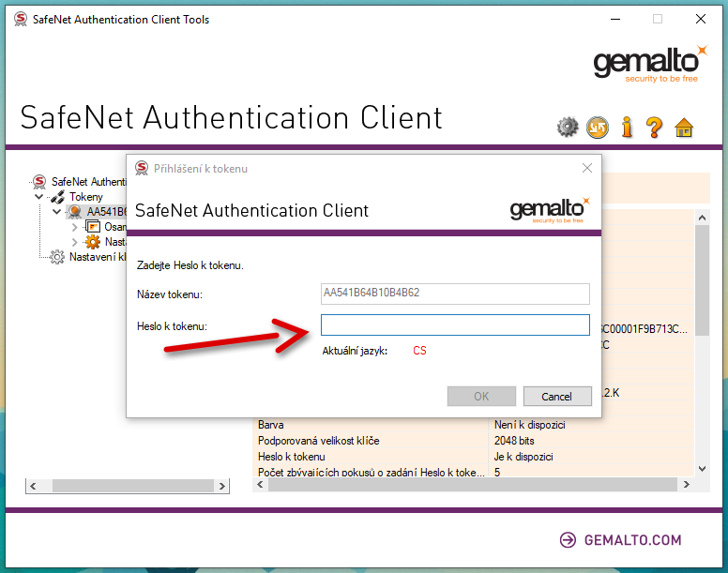Click the gemalto logo in main header
The image size is (728, 573).
coord(650,64)
